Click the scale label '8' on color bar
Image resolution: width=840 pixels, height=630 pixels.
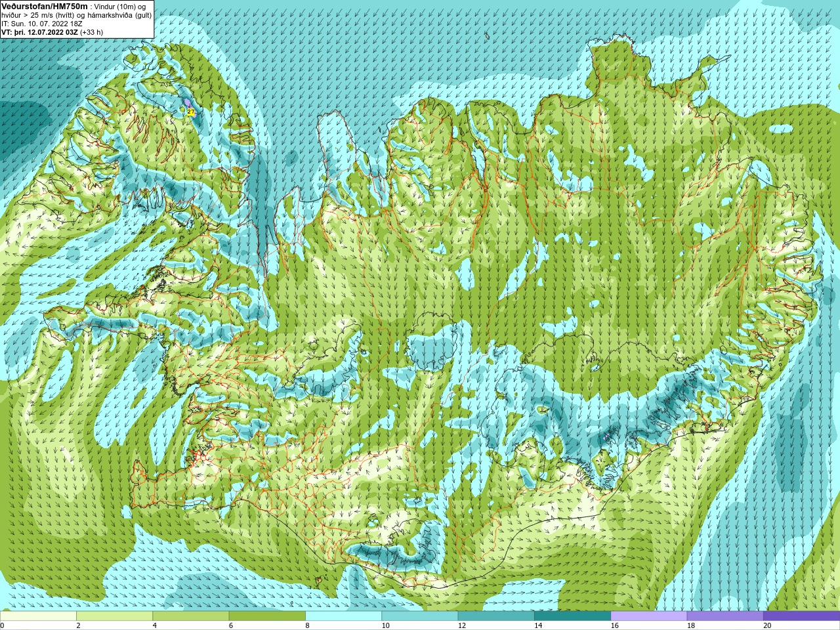pyautogui.click(x=308, y=625)
